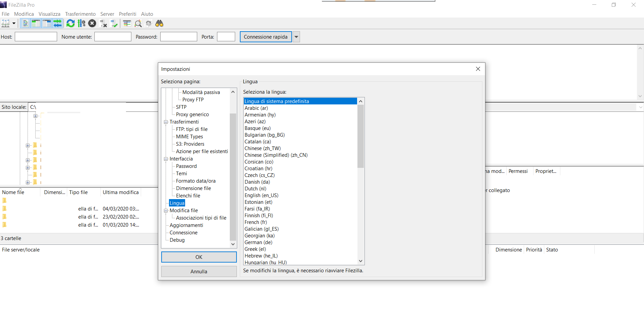Toggle directory comparison magnifier icon
This screenshot has width=644, height=325.
point(138,24)
